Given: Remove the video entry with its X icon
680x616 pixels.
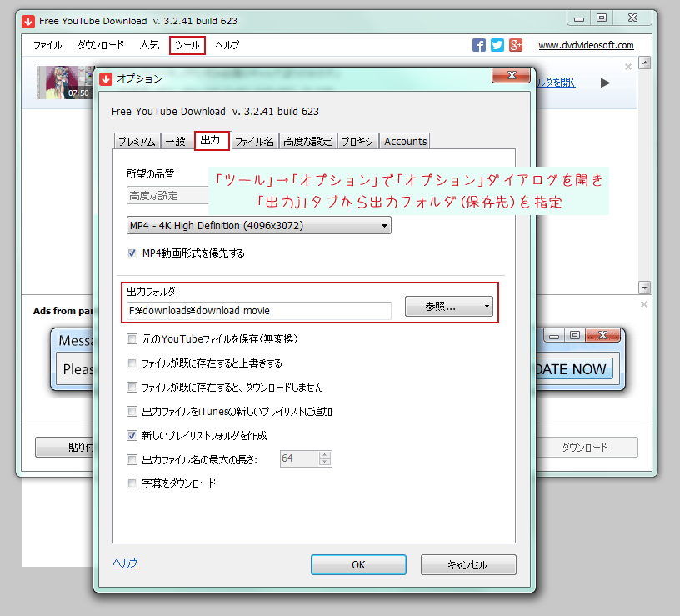Looking at the screenshot, I should [x=628, y=67].
